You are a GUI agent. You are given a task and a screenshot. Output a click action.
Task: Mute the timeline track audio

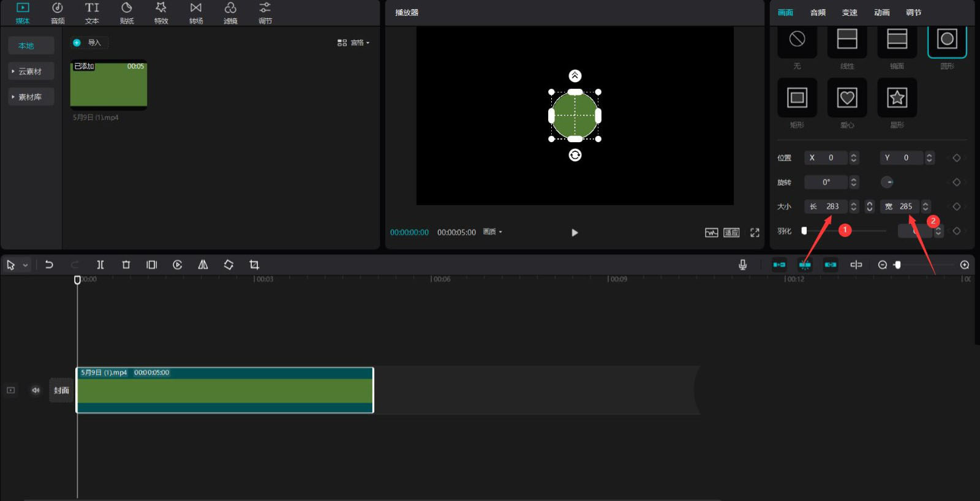point(36,390)
